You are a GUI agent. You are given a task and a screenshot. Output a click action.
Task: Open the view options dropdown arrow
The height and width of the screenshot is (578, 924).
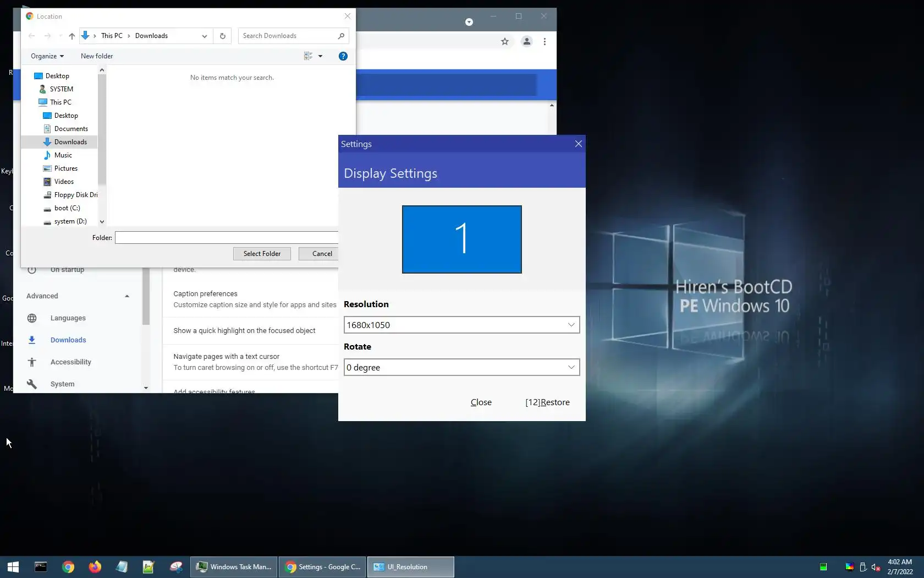click(320, 56)
